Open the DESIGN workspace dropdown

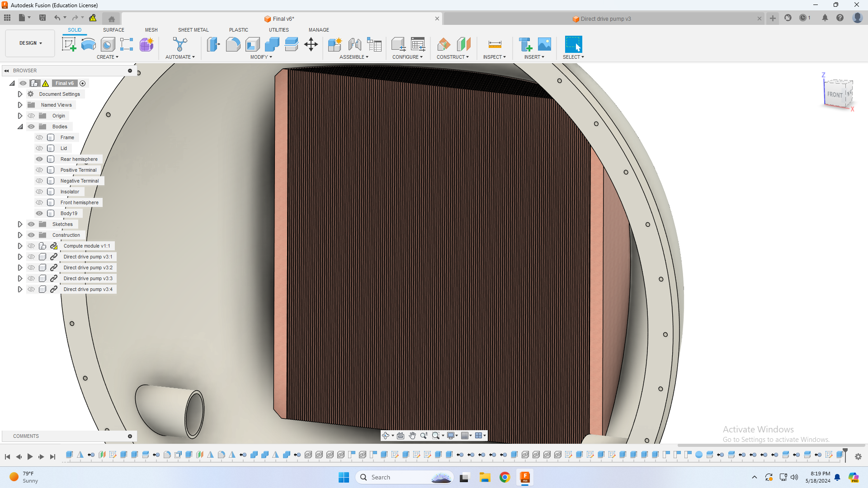pos(30,43)
